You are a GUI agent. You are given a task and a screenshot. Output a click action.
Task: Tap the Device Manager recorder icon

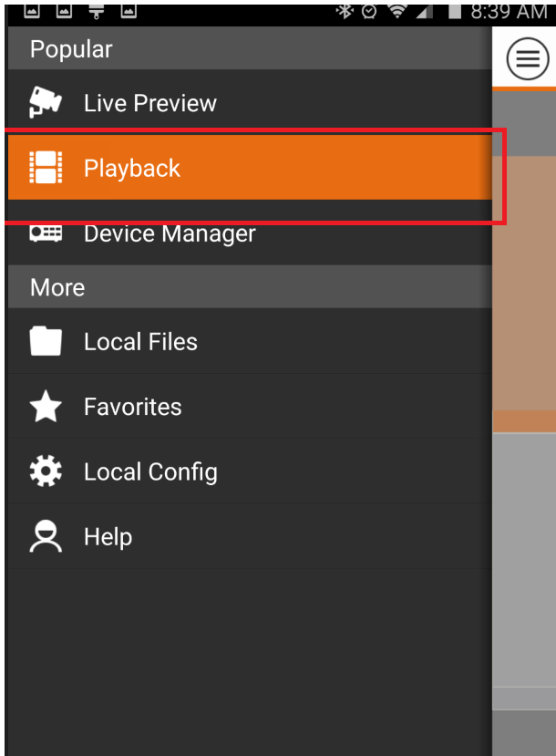[46, 233]
